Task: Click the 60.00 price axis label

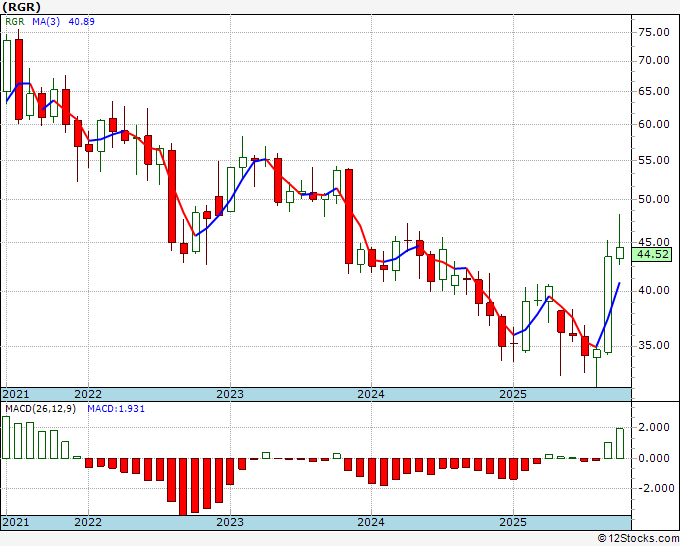Action: point(654,124)
